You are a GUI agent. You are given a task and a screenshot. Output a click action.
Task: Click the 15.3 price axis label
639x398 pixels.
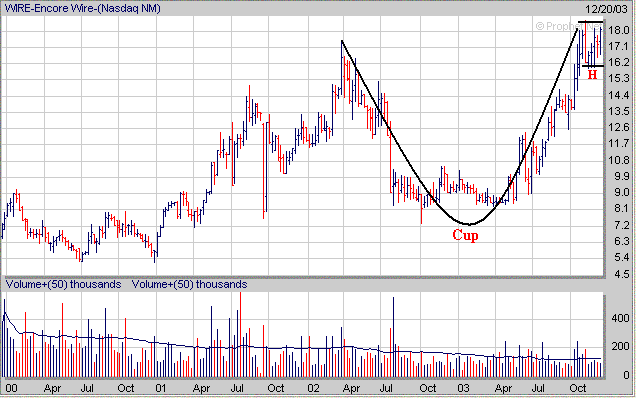pyautogui.click(x=618, y=78)
